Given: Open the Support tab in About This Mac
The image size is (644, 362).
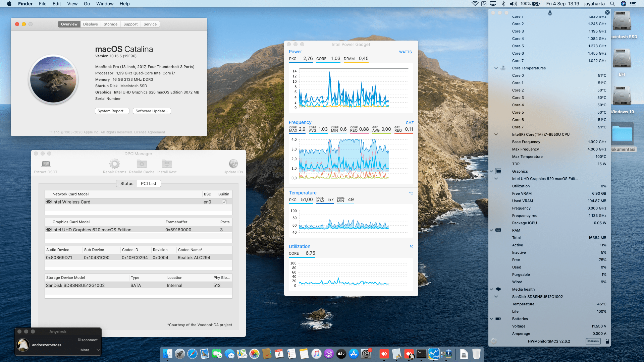Looking at the screenshot, I should 130,24.
